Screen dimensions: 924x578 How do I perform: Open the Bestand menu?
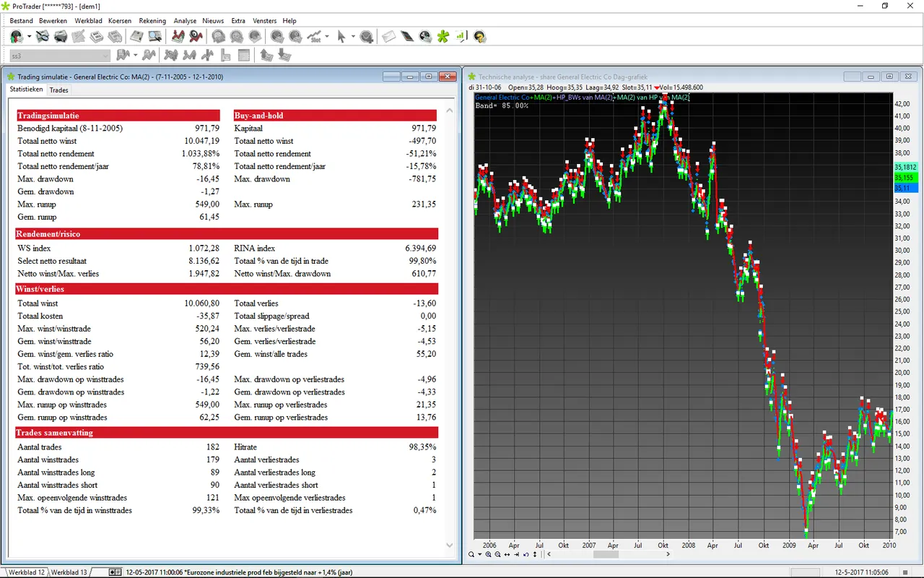(x=21, y=21)
